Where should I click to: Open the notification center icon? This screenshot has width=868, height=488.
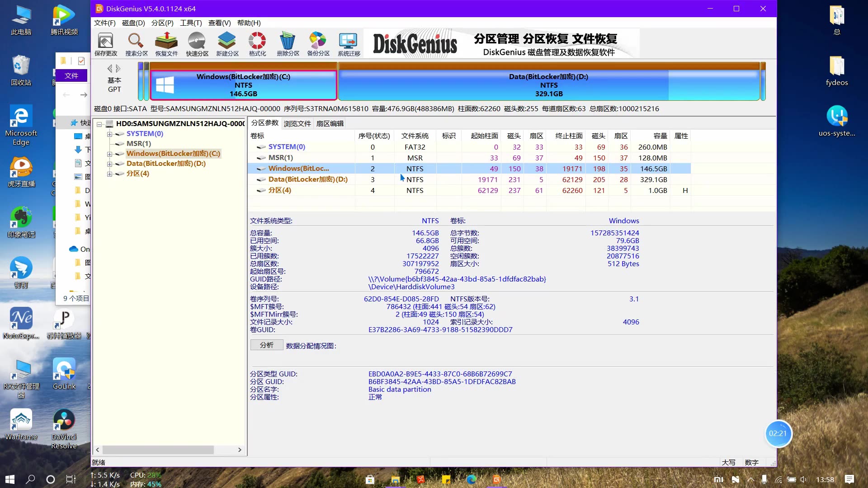click(849, 479)
